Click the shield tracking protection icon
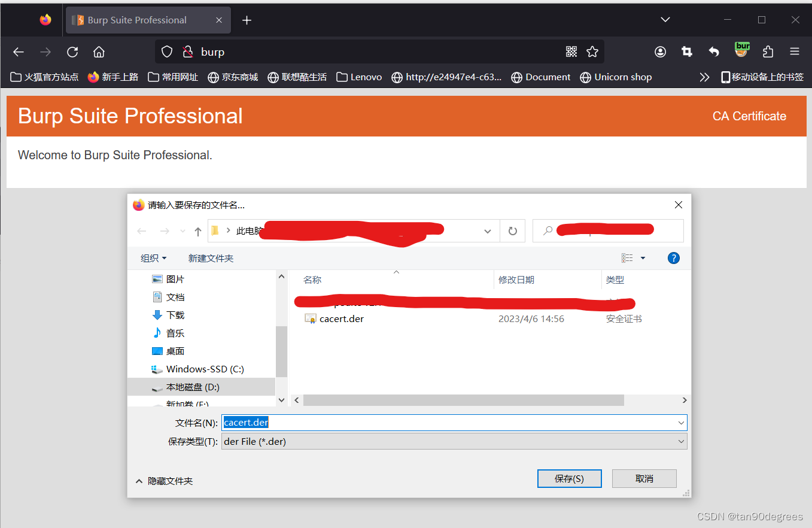 [168, 52]
